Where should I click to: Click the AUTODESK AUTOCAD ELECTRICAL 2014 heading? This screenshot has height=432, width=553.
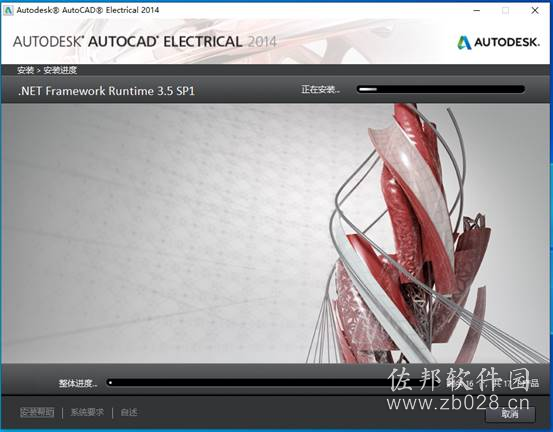145,42
